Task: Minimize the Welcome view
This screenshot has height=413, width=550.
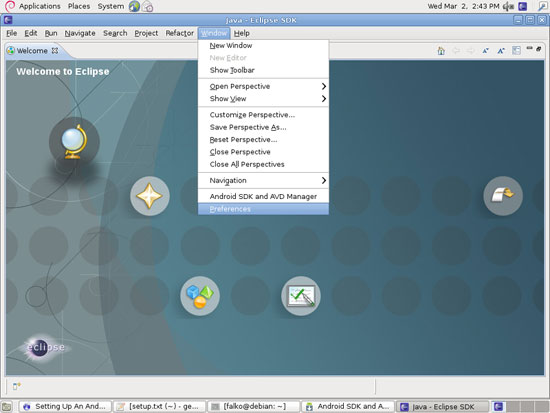Action: (529, 48)
